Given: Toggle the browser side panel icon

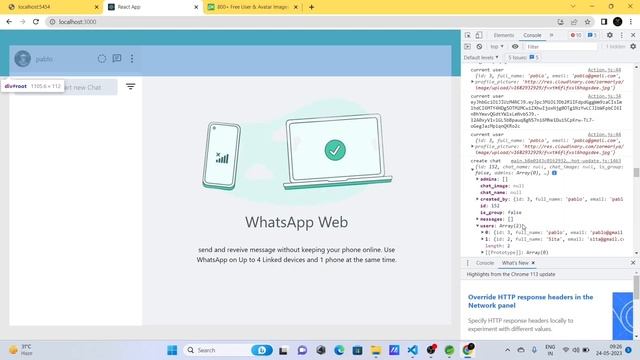Looking at the screenshot, I should [x=604, y=22].
